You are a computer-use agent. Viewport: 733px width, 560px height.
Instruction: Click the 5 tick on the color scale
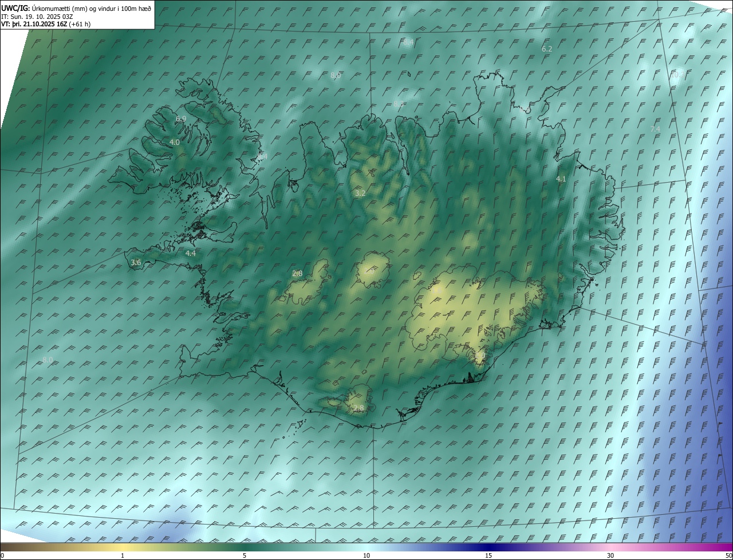(245, 555)
